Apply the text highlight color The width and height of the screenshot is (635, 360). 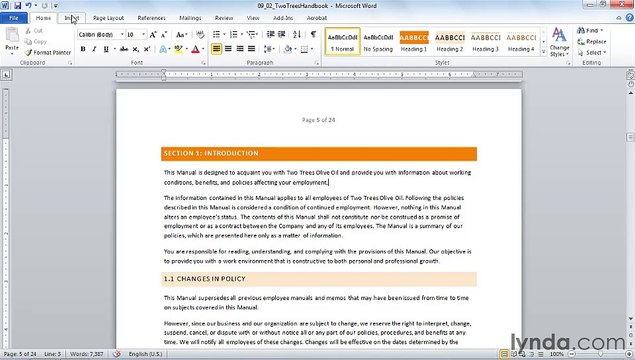tap(178, 49)
